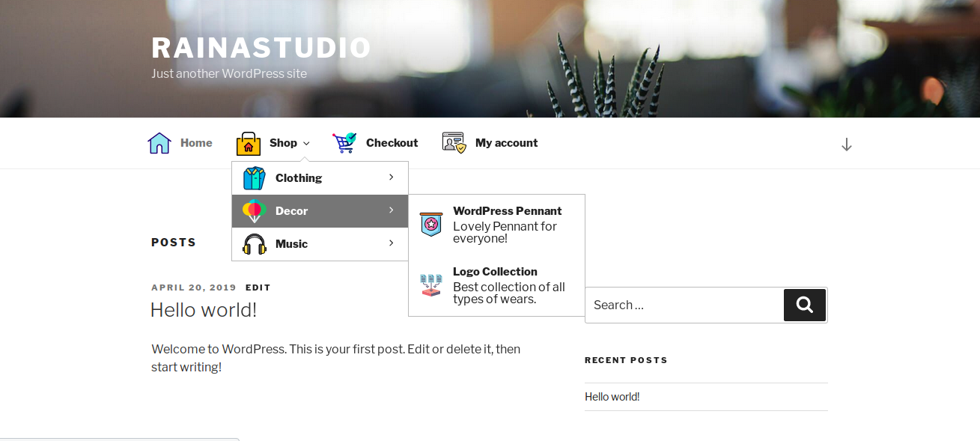
Task: Expand the Clothing submenu arrow
Action: (391, 177)
